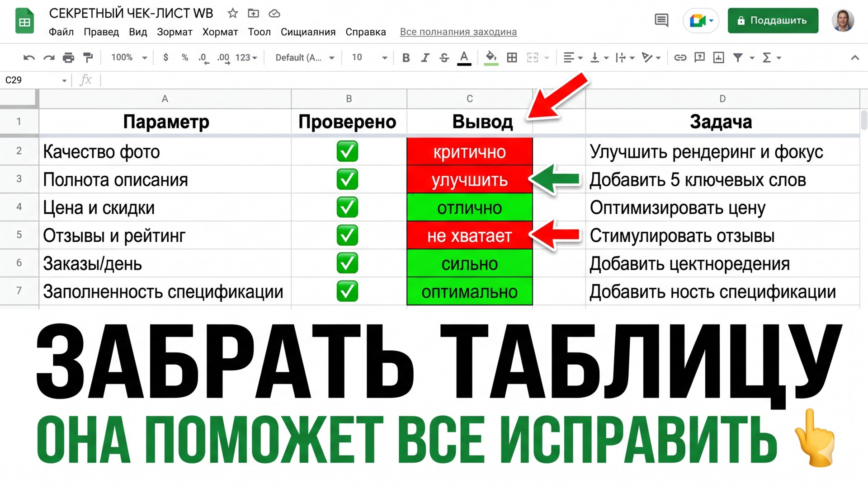Open the Хормат menu
This screenshot has width=868, height=488.
click(220, 32)
